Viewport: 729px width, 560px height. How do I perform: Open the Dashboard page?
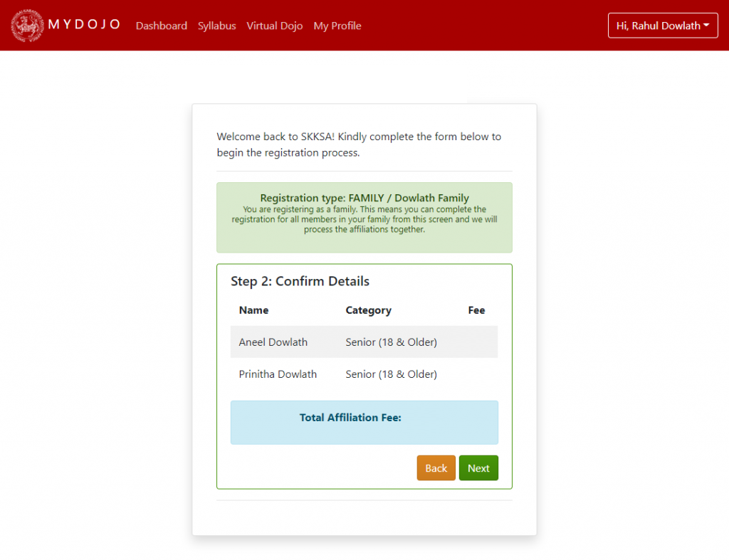[x=162, y=26]
